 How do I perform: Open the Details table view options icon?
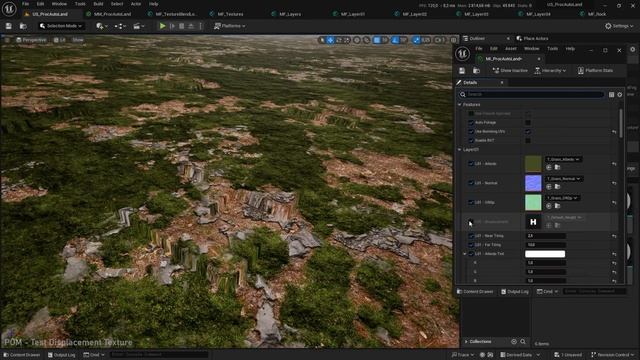pyautogui.click(x=611, y=95)
